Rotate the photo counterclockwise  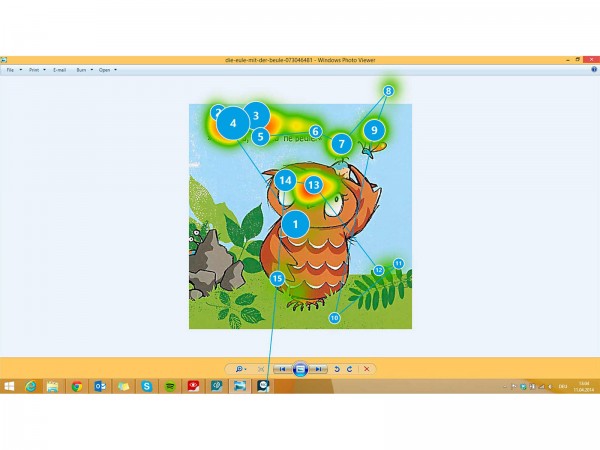337,369
